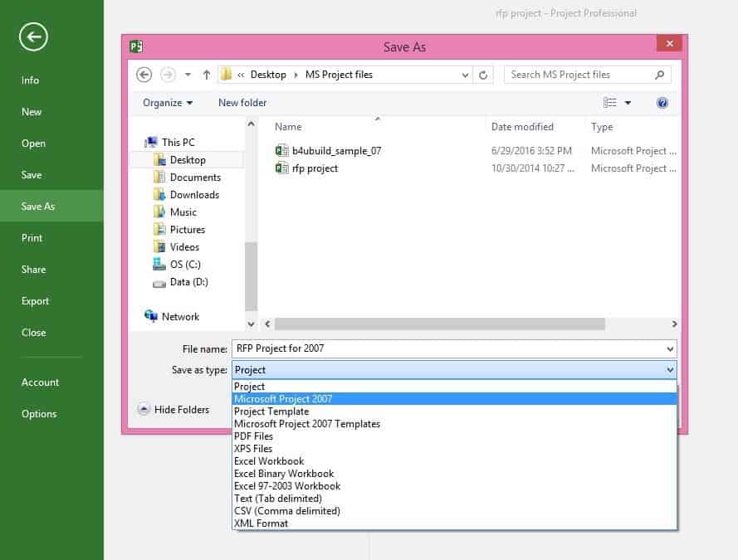Click the green Backstage back arrow
Viewport: 738px width, 560px height.
[33, 37]
